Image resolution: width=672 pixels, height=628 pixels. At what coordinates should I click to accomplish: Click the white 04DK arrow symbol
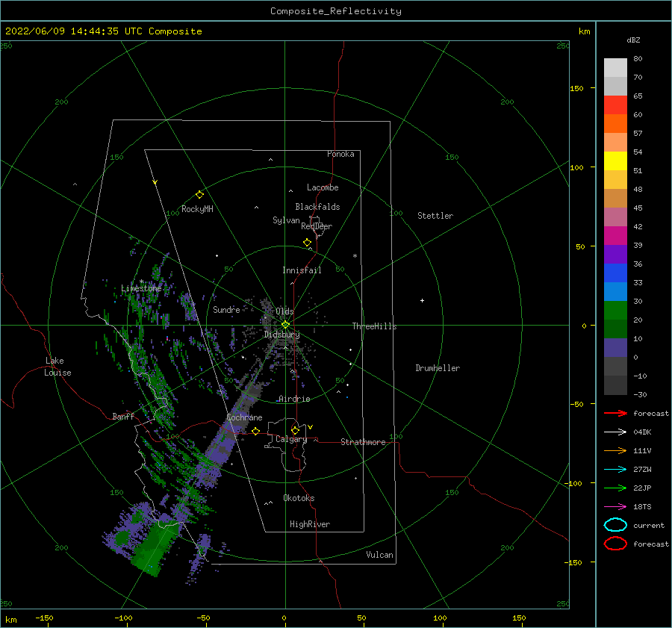pos(615,432)
